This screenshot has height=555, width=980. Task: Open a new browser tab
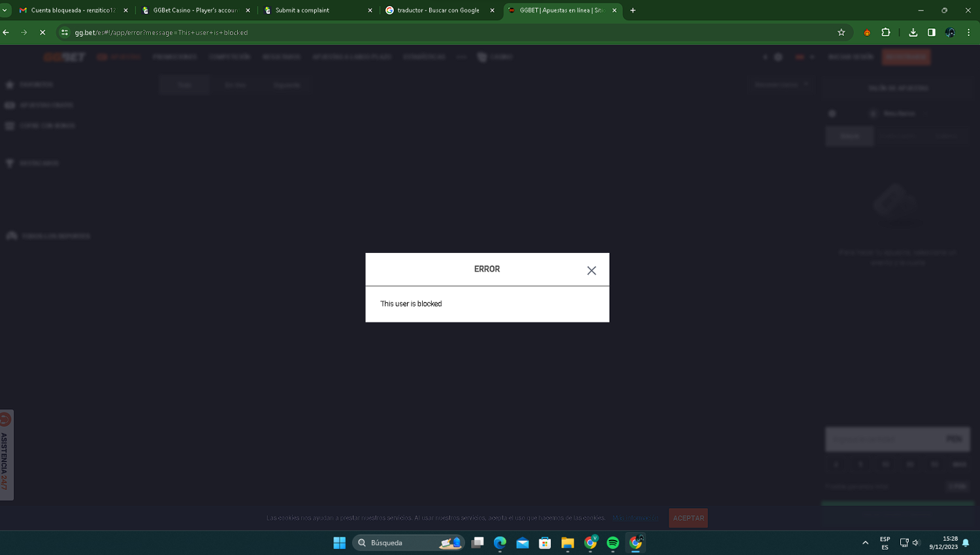pos(632,10)
